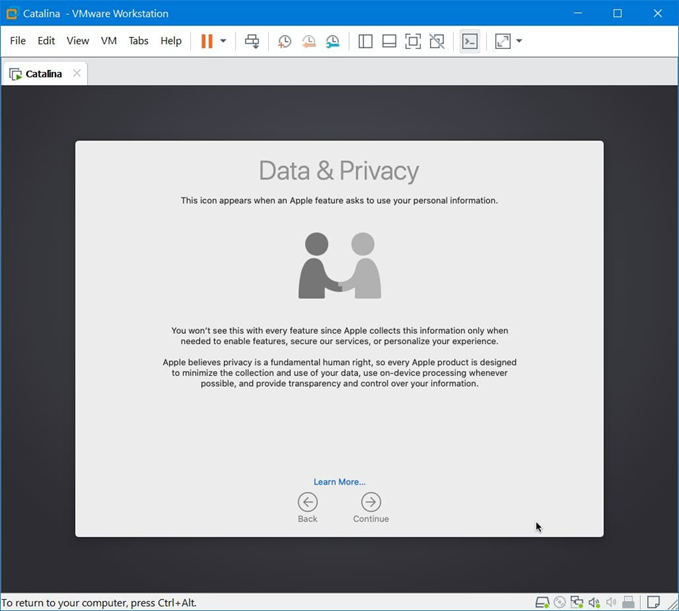The height and width of the screenshot is (611, 679).
Task: Click the network adapter status icon
Action: click(x=577, y=602)
